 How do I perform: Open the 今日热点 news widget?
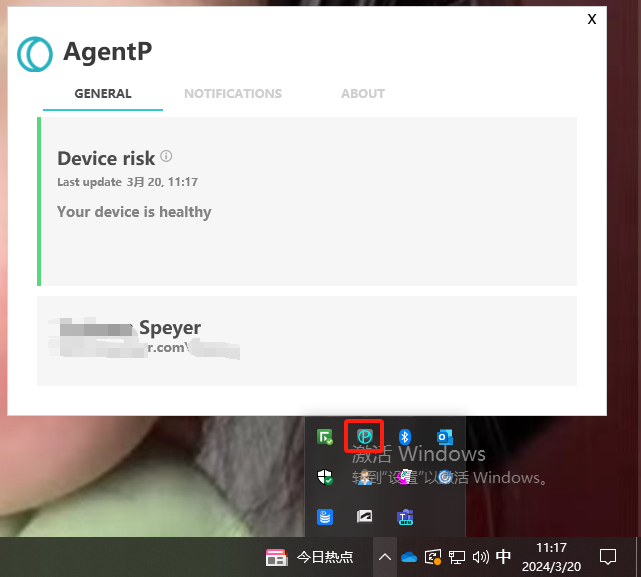pyautogui.click(x=309, y=557)
